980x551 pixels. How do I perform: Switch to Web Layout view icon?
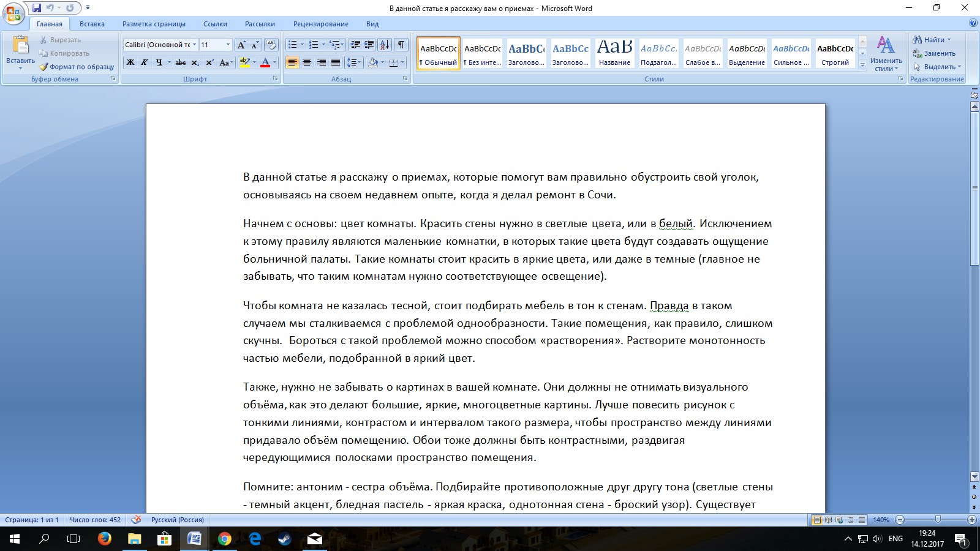839,520
